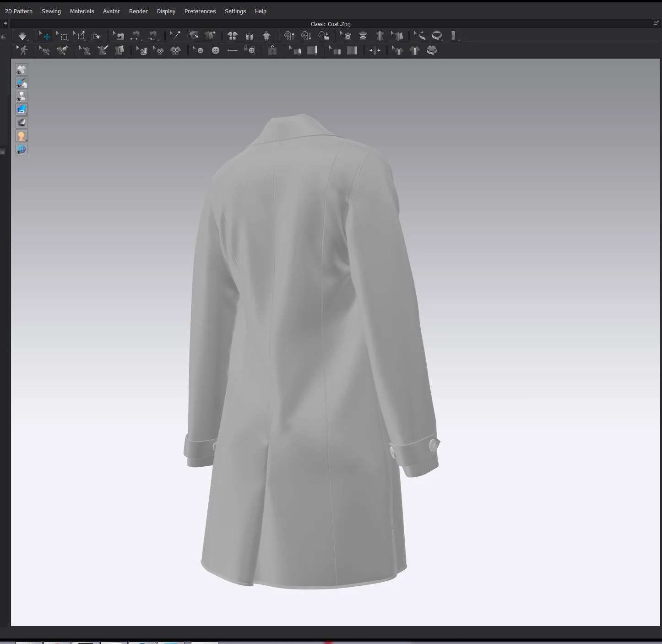Toggle the gray fabric surface display icon
Viewport: 662px width, 644px height.
coord(22,123)
